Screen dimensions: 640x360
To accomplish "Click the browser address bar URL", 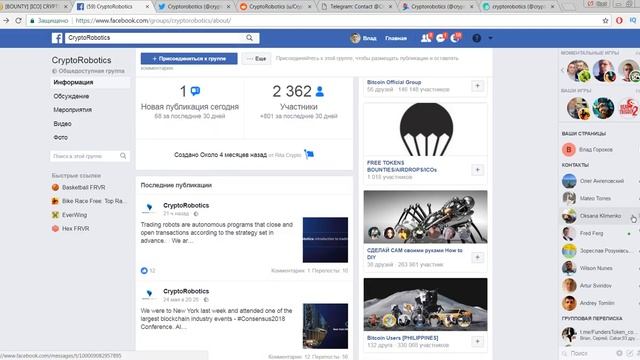I will (x=153, y=20).
